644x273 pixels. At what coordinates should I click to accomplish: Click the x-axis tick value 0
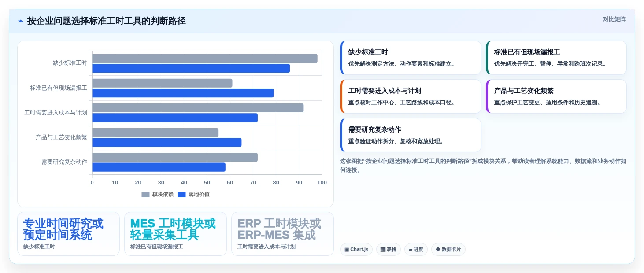coord(92,183)
